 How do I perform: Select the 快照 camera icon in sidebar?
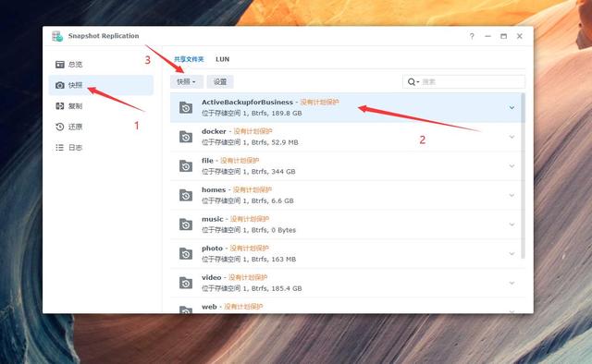pyautogui.click(x=59, y=85)
